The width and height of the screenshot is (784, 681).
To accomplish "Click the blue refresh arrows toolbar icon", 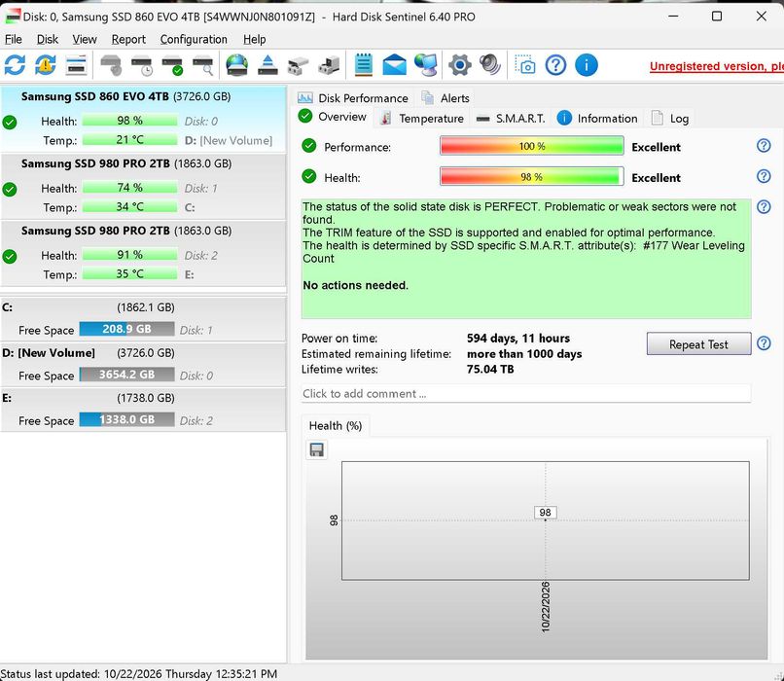I will [x=15, y=65].
